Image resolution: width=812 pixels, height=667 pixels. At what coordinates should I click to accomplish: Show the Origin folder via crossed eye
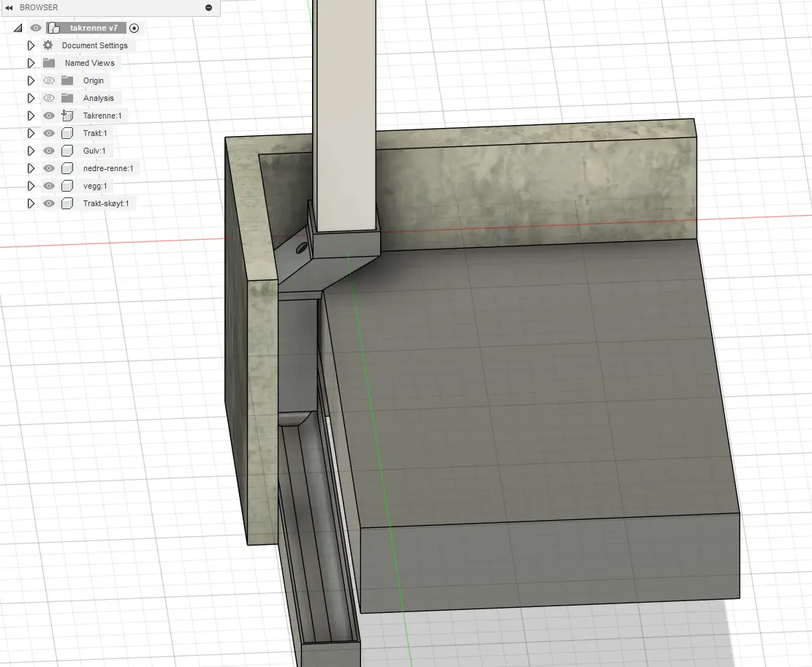[49, 80]
